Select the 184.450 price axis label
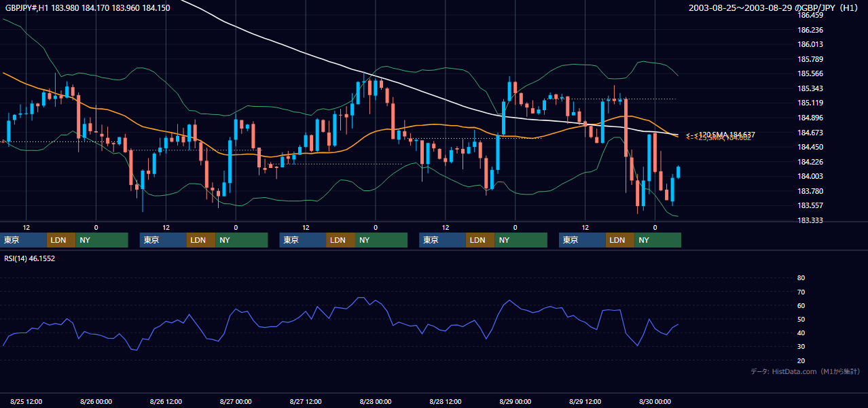The height and width of the screenshot is (408, 868). [810, 147]
